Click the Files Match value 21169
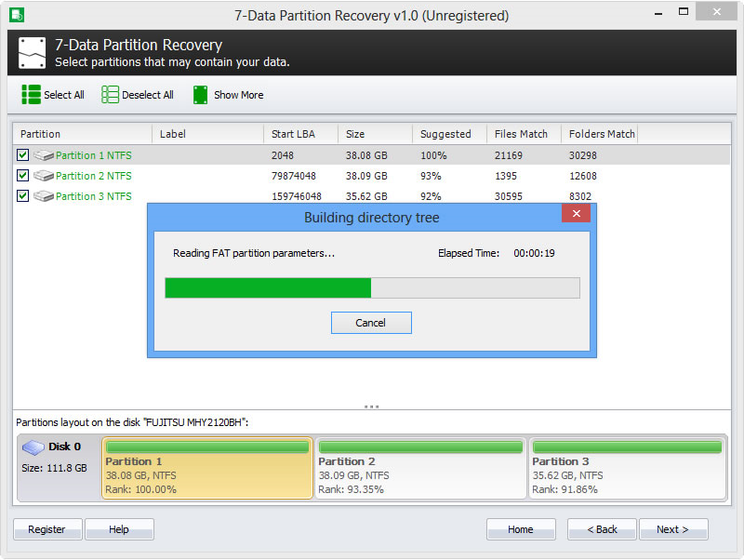Image resolution: width=744 pixels, height=560 pixels. [x=508, y=155]
